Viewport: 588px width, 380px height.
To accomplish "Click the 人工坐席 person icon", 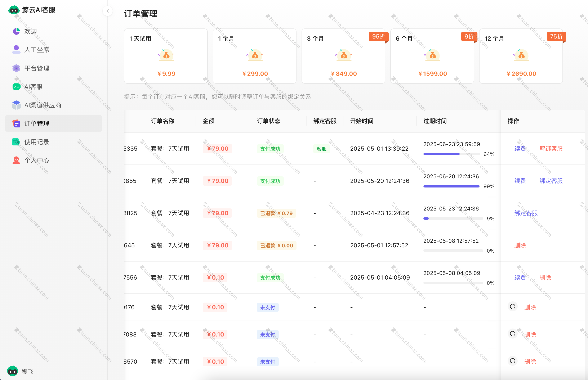I will 16,50.
